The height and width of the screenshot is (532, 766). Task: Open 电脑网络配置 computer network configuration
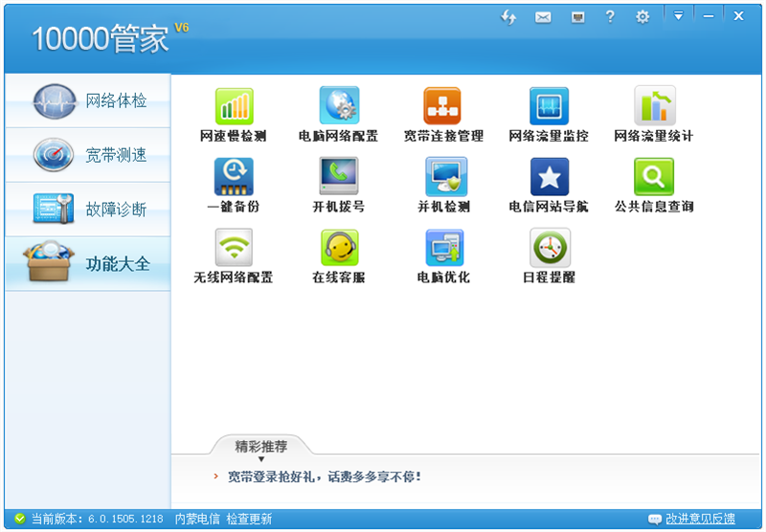(339, 115)
